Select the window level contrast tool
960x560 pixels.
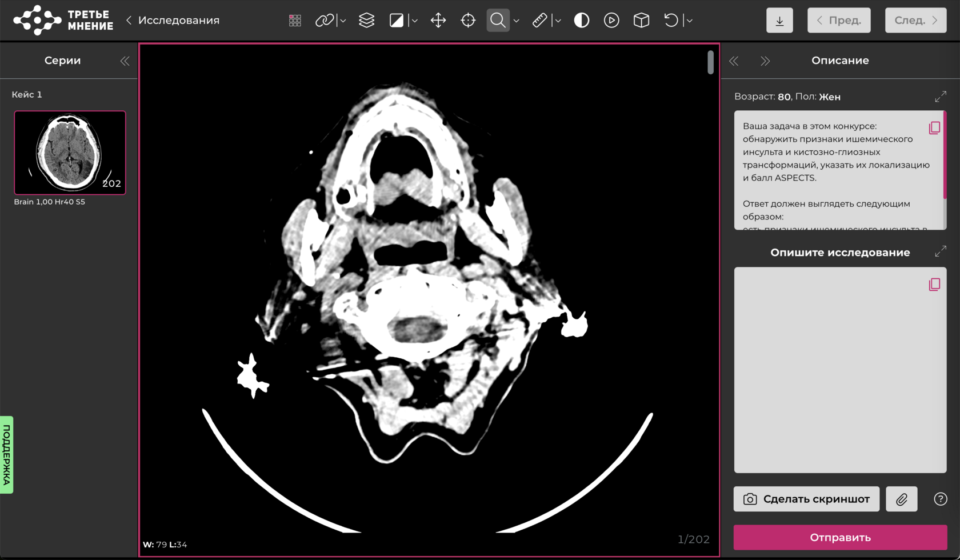(396, 21)
